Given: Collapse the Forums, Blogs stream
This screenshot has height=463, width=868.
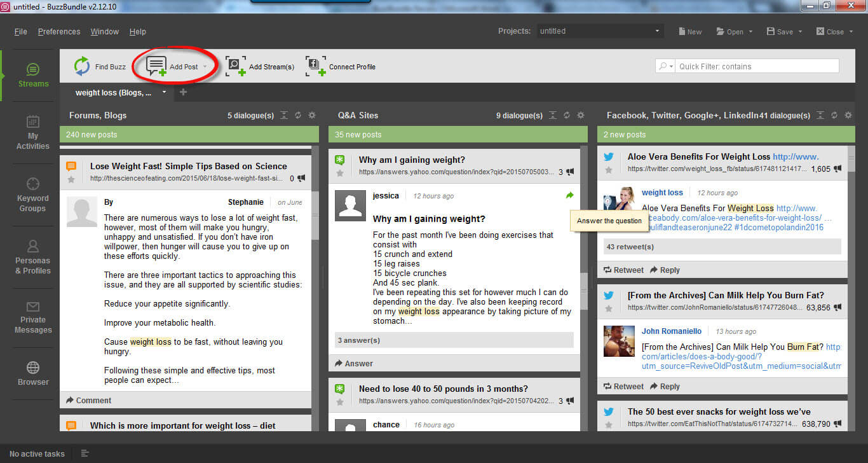Looking at the screenshot, I should pos(284,115).
